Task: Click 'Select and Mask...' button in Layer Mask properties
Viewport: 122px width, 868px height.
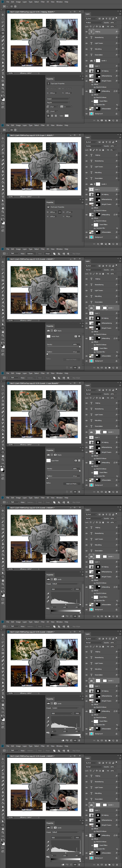Action: coord(72,484)
